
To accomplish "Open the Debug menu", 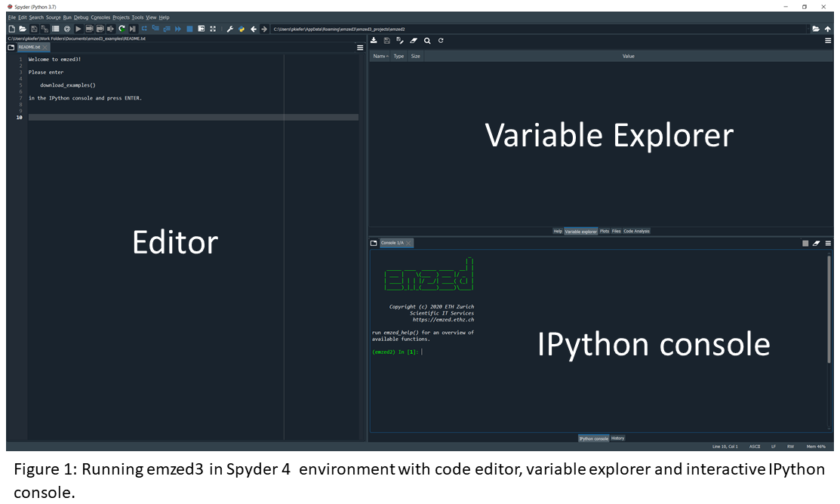I will tap(81, 17).
